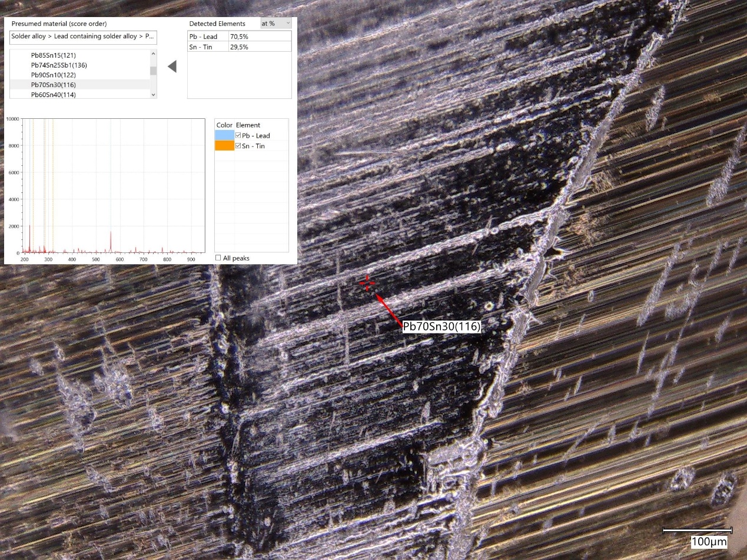Click the tallest peak in the spectrum chart
Image resolution: width=747 pixels, height=560 pixels.
(x=29, y=226)
